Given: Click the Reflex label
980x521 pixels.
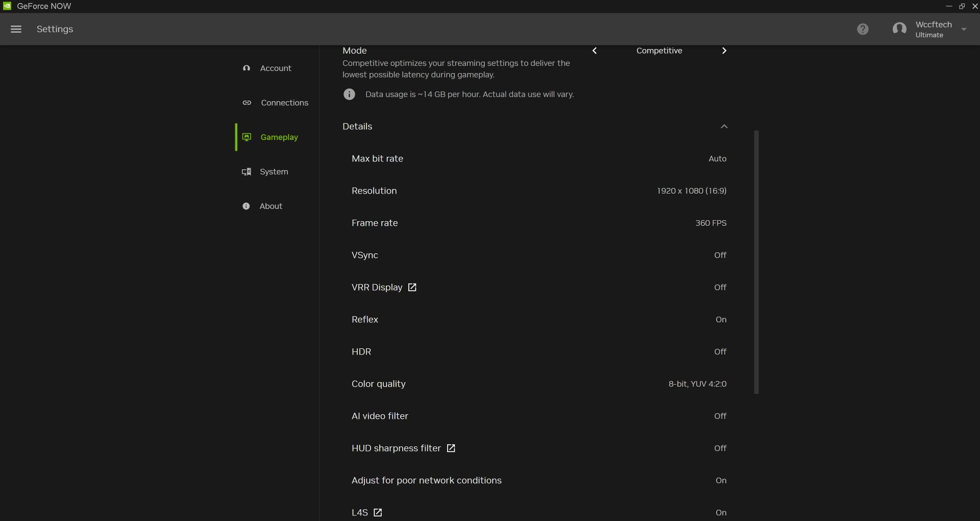Looking at the screenshot, I should pyautogui.click(x=365, y=319).
